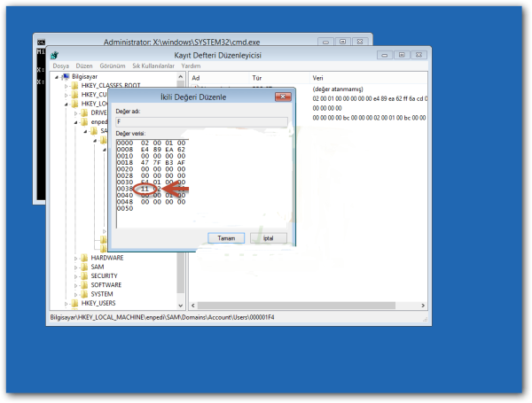The image size is (532, 403).
Task: Click the tree pane scroll down arrow
Action: click(181, 306)
